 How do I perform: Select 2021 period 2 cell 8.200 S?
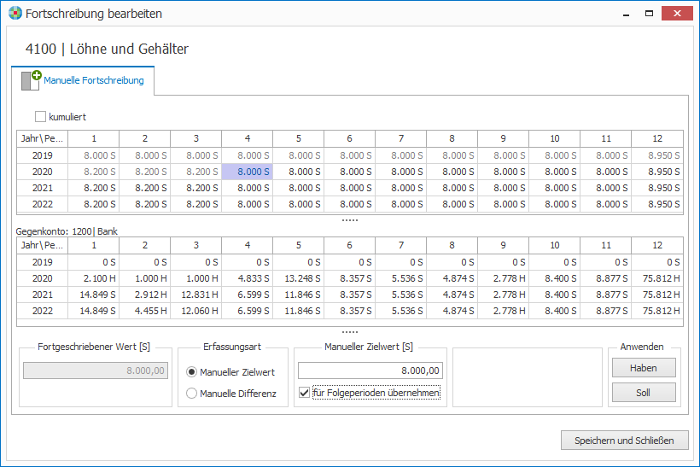145,188
